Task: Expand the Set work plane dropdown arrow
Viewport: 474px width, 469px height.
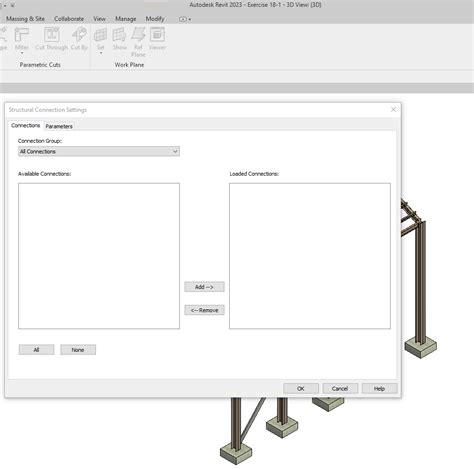Action: point(101,53)
